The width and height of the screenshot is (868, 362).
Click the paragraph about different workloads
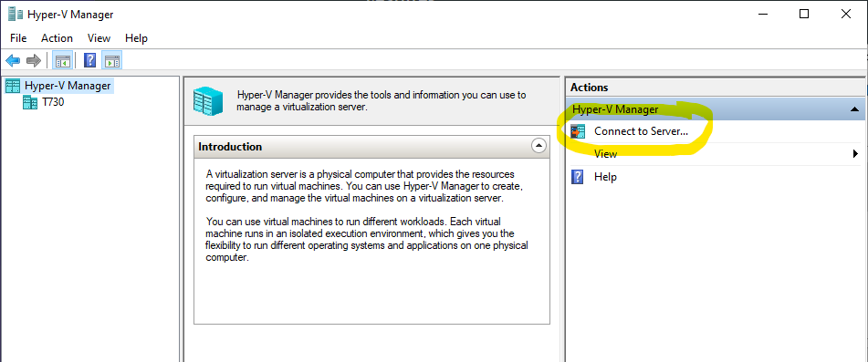tap(367, 239)
